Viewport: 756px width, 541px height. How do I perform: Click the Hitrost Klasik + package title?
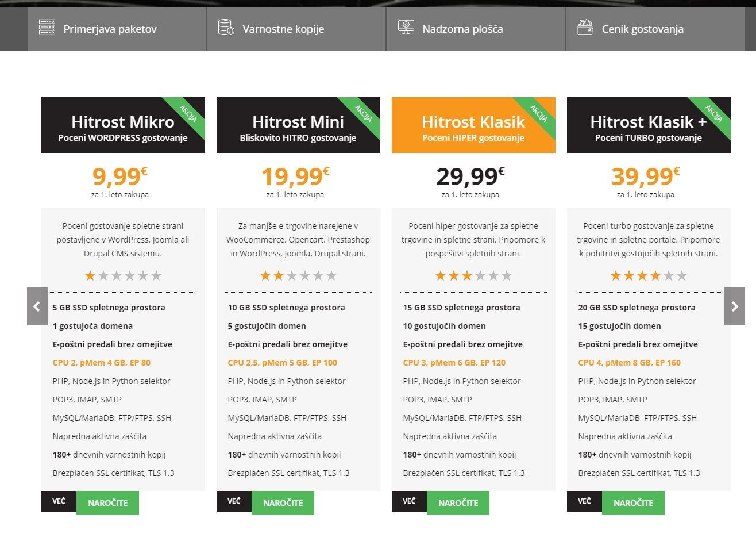click(649, 122)
